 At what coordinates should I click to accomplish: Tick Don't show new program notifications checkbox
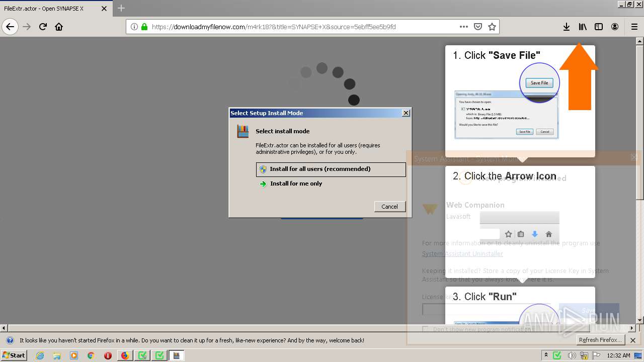[x=425, y=329]
